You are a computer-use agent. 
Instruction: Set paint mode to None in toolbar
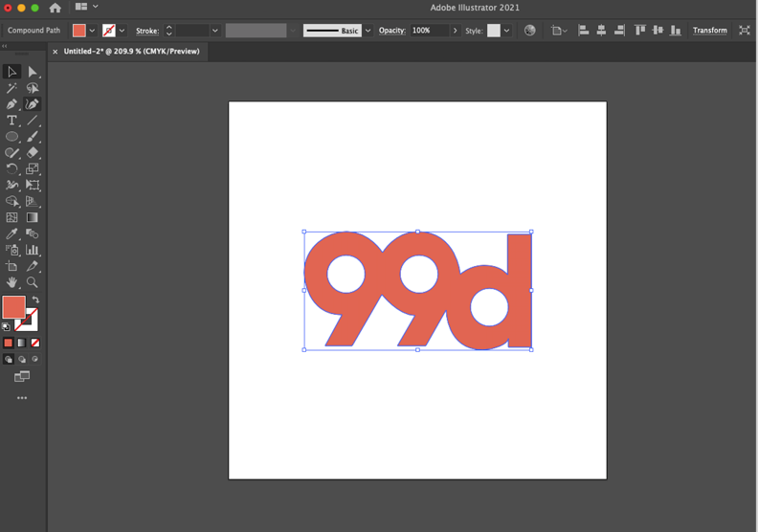(x=35, y=343)
